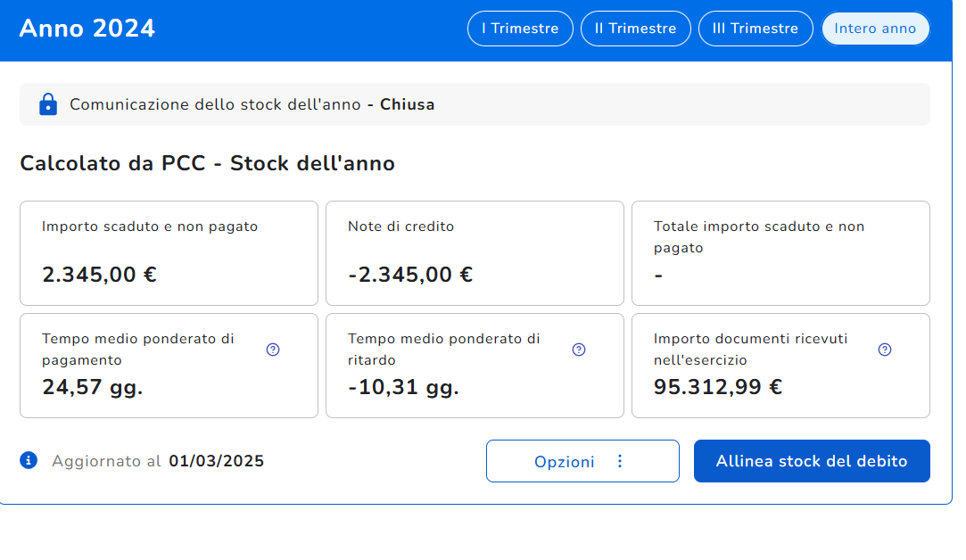The image size is (966, 560).
Task: Click the -10,31 gg. delay value
Action: pos(403,388)
